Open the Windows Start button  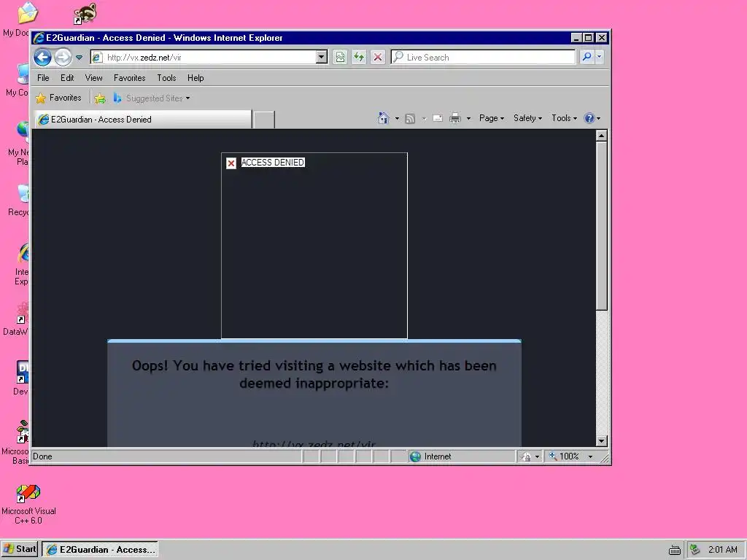[x=20, y=549]
